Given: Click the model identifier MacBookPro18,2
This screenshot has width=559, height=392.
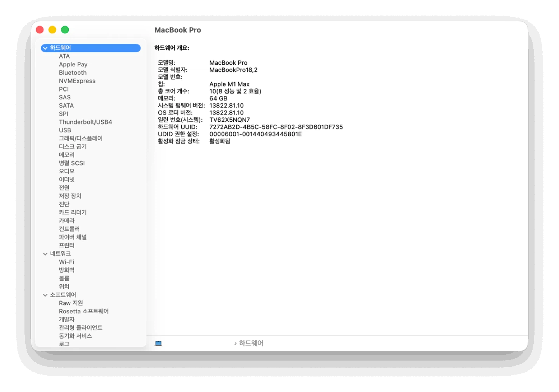Looking at the screenshot, I should click(233, 70).
